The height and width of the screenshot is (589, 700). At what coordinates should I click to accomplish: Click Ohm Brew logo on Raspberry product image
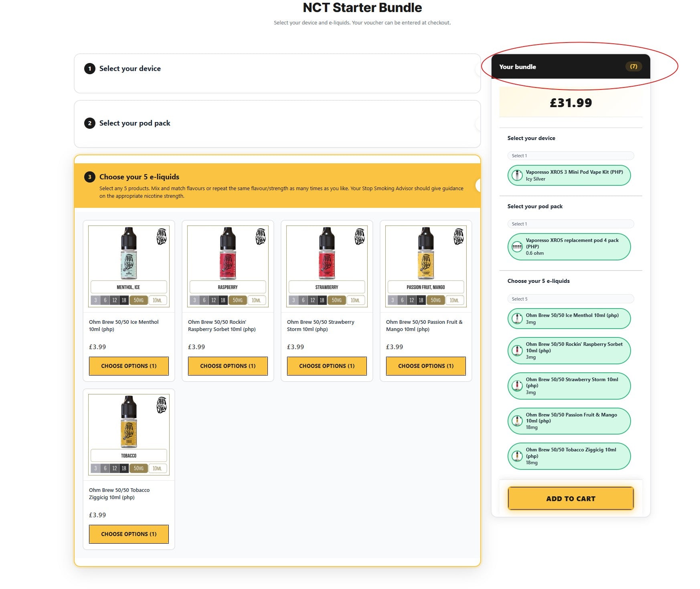tap(260, 237)
